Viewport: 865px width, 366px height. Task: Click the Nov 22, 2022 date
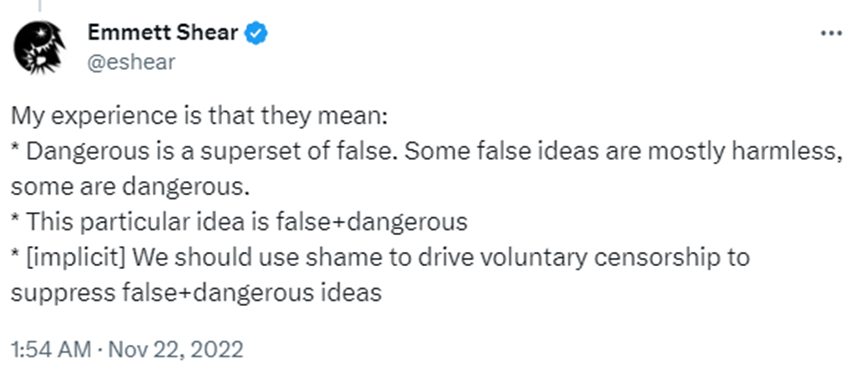[x=175, y=350]
